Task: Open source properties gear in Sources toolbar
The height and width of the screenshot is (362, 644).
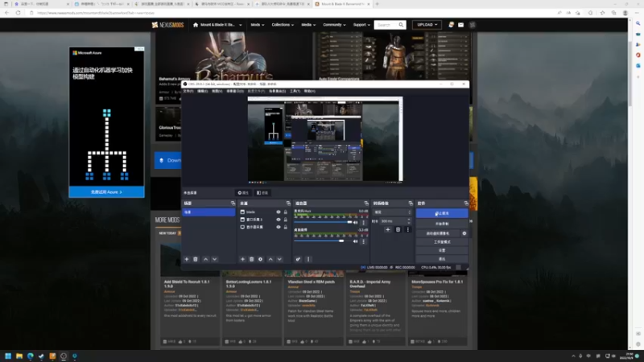Action: coord(260,259)
